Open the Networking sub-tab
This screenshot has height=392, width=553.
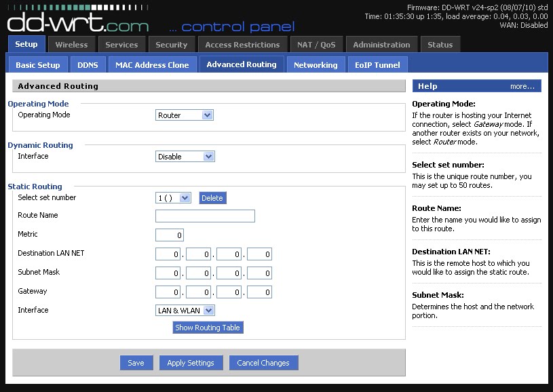316,65
